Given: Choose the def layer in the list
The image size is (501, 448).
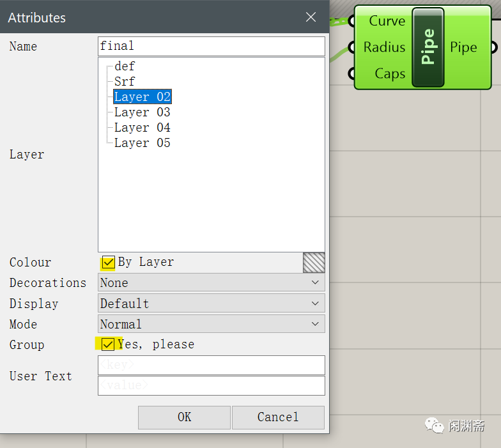Looking at the screenshot, I should (x=125, y=66).
